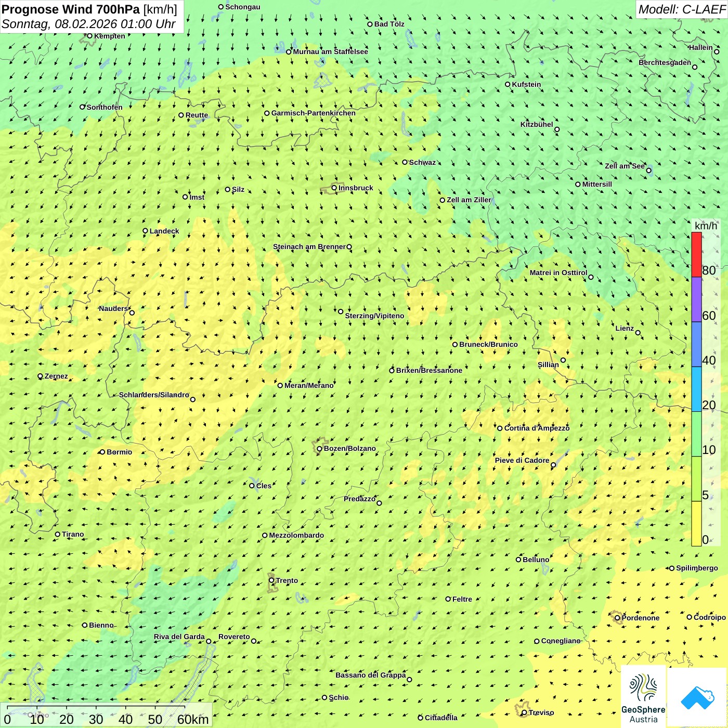
Task: Click the 'Steinach am Brenner' label
Action: point(309,246)
